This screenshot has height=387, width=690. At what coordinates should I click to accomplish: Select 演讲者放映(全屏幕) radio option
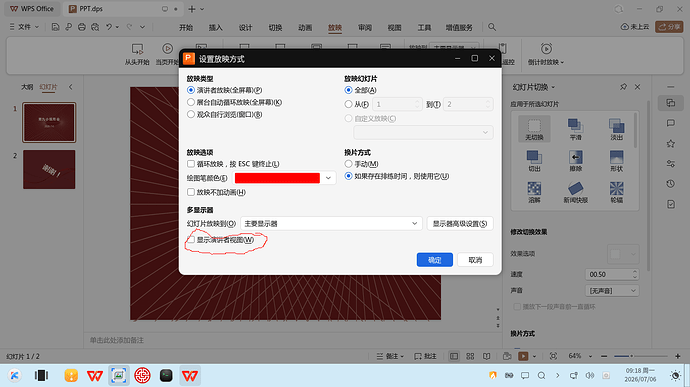click(191, 90)
